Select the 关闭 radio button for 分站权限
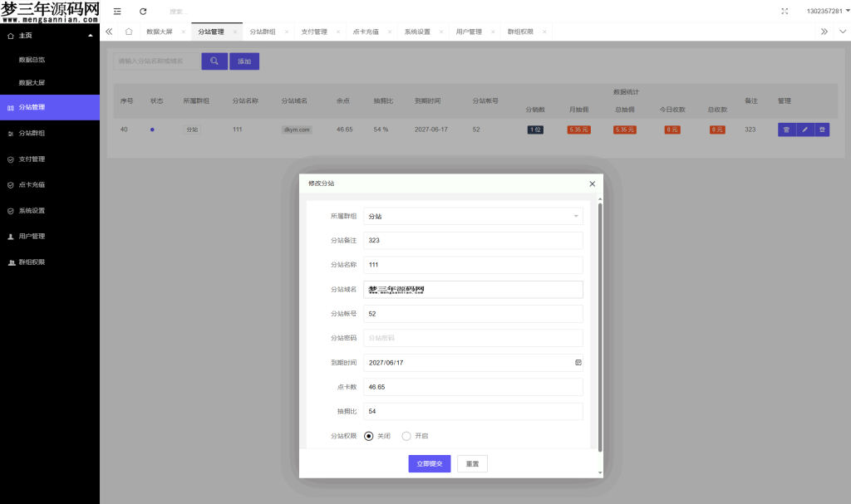 coord(367,435)
